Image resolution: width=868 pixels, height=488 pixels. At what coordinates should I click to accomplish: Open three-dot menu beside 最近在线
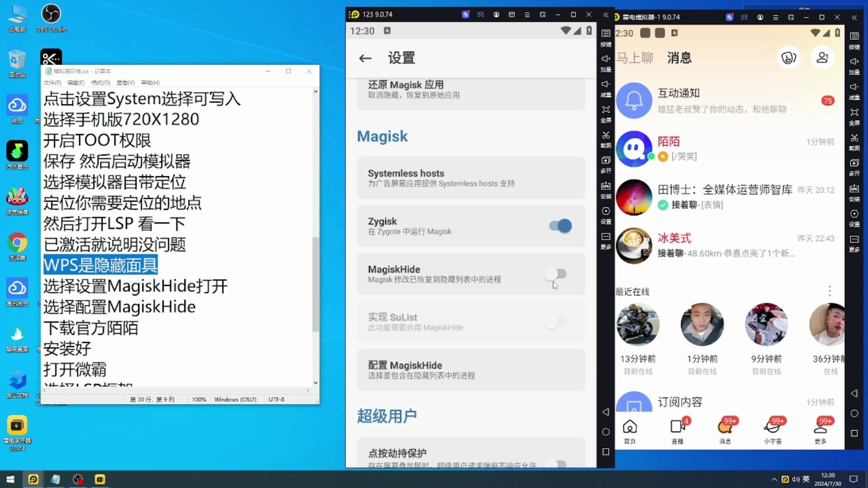click(x=830, y=291)
